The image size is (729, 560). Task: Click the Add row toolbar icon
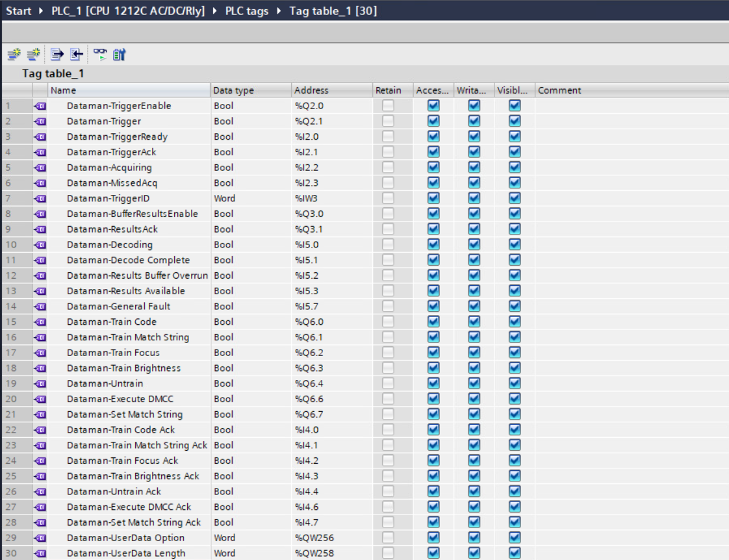33,55
